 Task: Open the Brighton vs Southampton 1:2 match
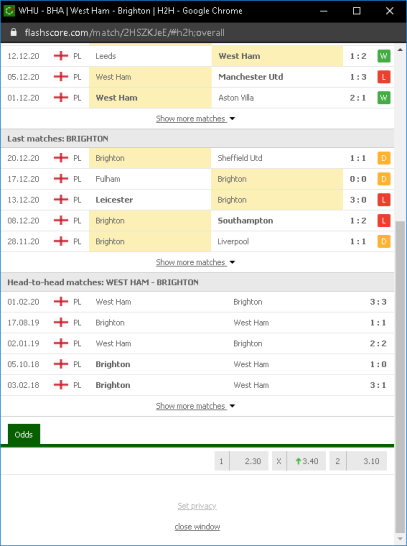pos(197,221)
